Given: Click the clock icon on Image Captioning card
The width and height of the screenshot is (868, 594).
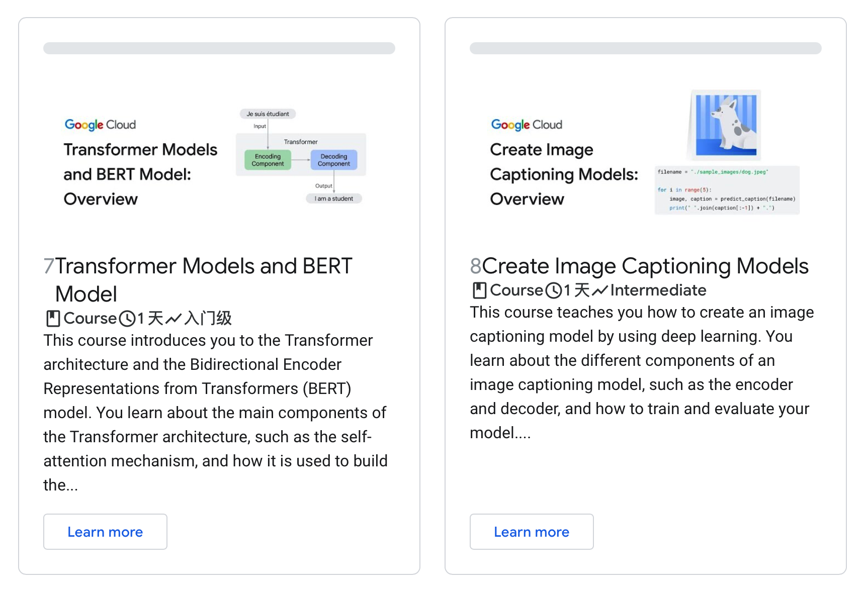Looking at the screenshot, I should point(554,290).
